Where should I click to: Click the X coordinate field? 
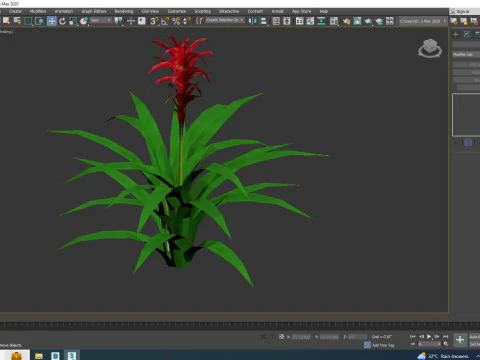pos(301,337)
